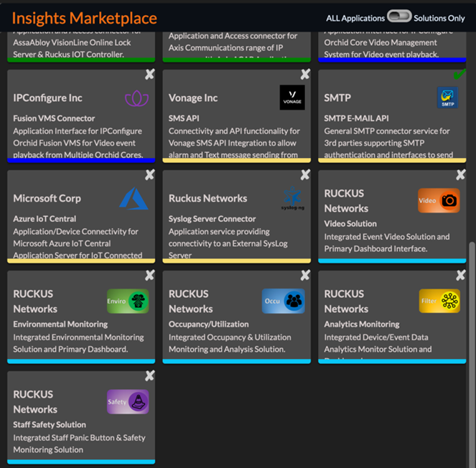The width and height of the screenshot is (476, 468).
Task: Open the Fusion VMS Connector card title
Action: (54, 118)
